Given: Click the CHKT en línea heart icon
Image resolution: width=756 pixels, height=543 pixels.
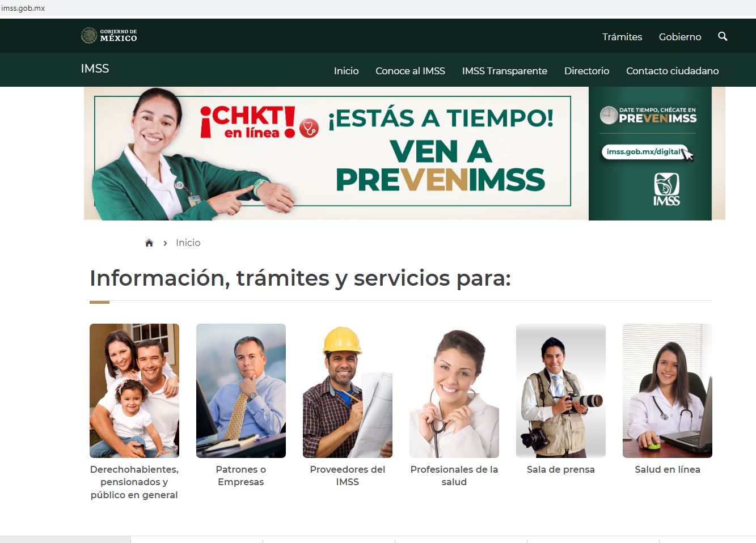Looking at the screenshot, I should coord(309,128).
